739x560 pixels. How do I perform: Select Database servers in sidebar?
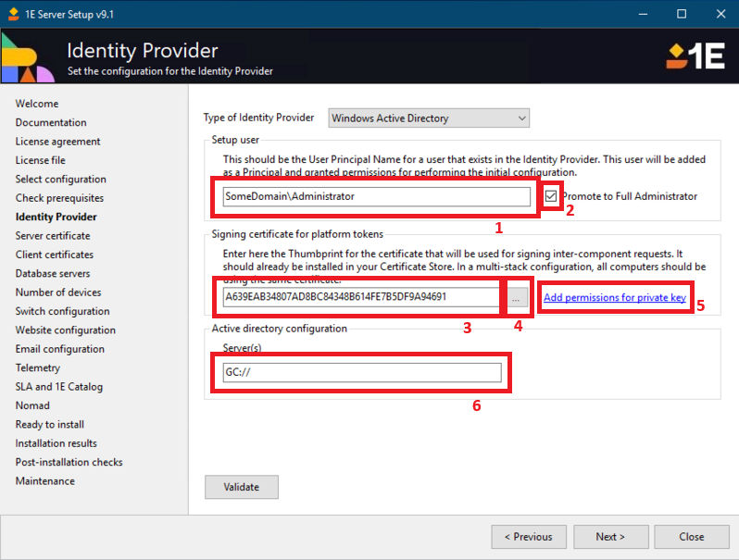[x=53, y=274]
